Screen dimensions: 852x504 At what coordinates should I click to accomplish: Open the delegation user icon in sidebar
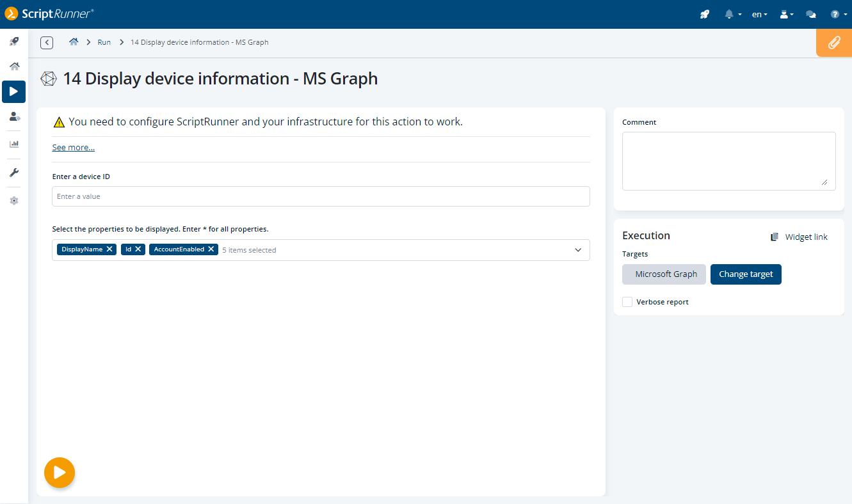click(14, 116)
